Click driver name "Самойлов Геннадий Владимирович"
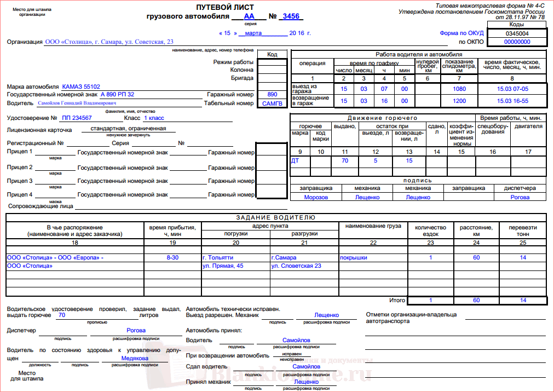The image size is (554, 392). pos(77,103)
